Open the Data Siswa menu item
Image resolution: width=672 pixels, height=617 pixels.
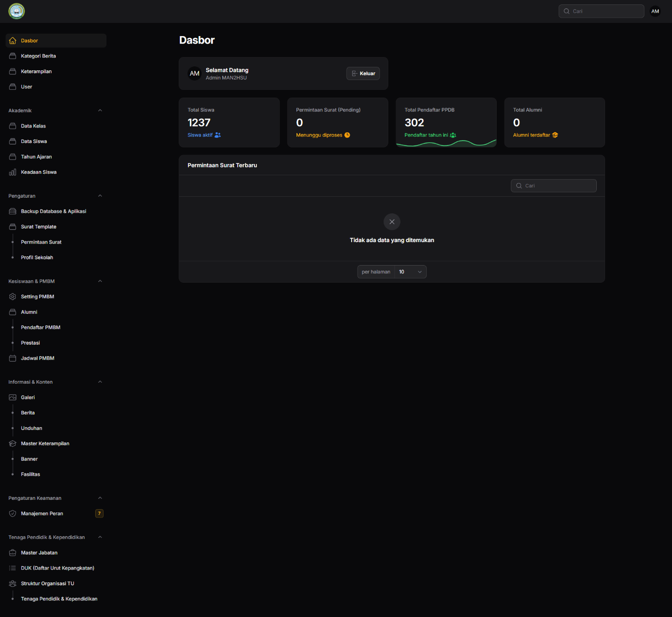pos(56,142)
